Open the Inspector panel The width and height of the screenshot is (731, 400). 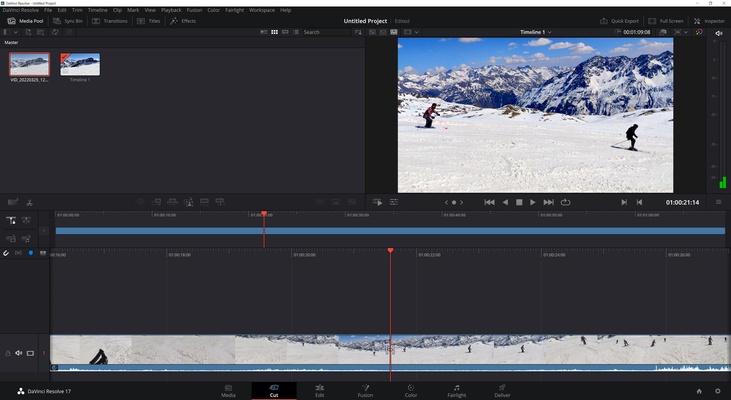(x=709, y=21)
